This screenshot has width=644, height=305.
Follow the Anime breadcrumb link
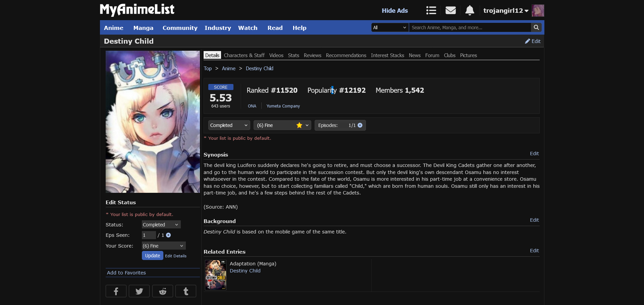click(x=229, y=68)
